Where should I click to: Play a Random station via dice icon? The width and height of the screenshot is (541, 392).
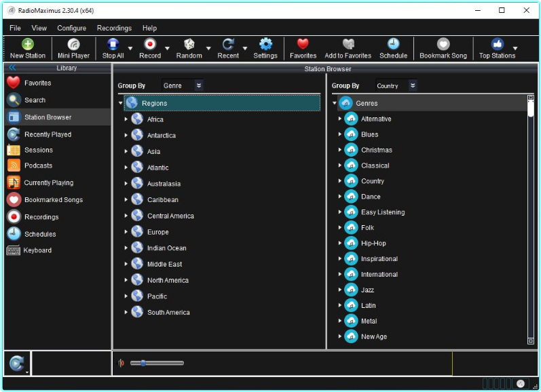(189, 45)
